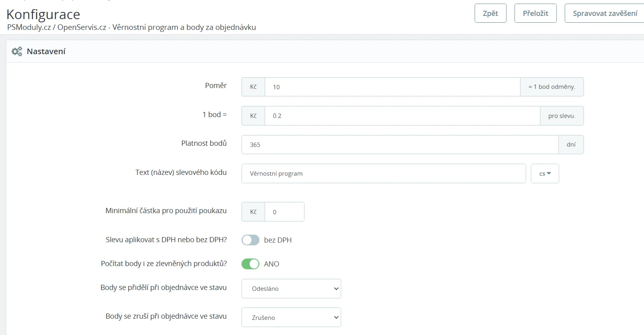Click the '= 1 bod odměny.' suffix label
Viewport: 644px width, 335px height.
(552, 87)
